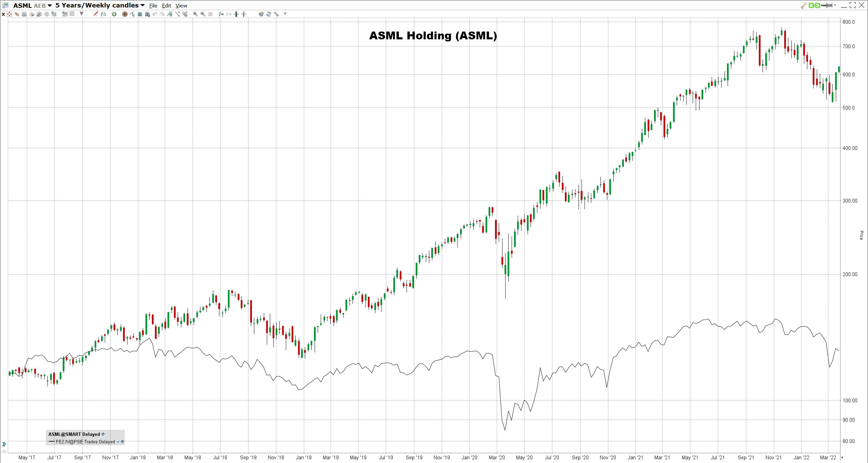Image resolution: width=868 pixels, height=463 pixels.
Task: Click the 800.0 price axis label
Action: point(849,22)
